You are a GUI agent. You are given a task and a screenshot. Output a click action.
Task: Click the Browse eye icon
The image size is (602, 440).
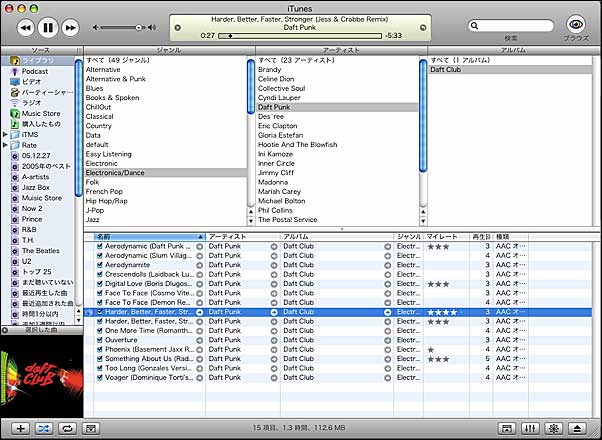tap(575, 25)
